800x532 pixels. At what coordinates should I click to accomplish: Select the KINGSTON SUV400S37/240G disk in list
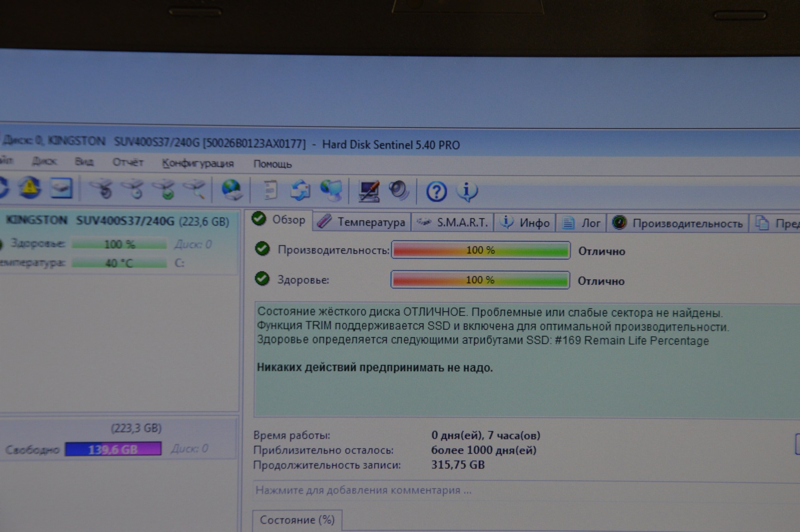117,221
